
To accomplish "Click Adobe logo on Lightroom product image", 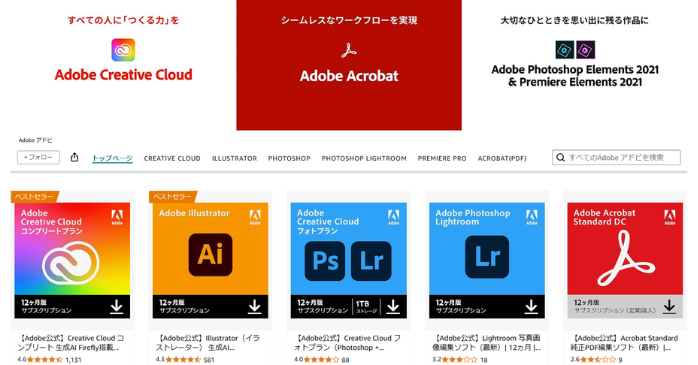I will click(532, 217).
